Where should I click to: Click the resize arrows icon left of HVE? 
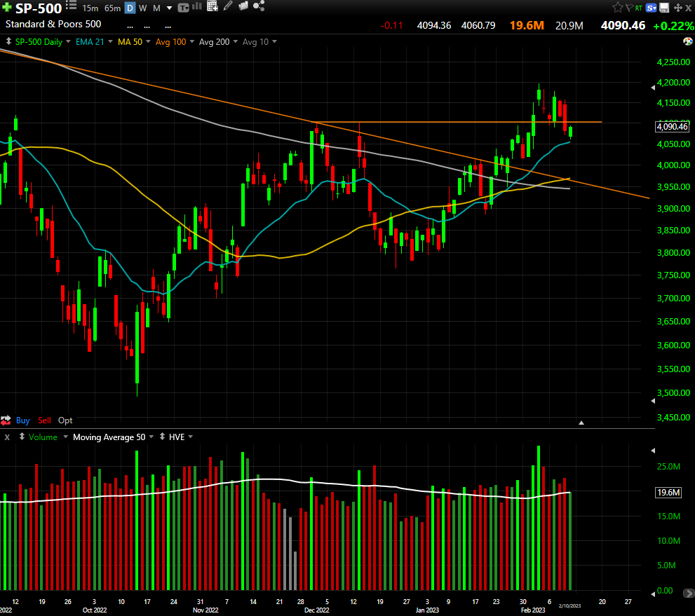[162, 437]
